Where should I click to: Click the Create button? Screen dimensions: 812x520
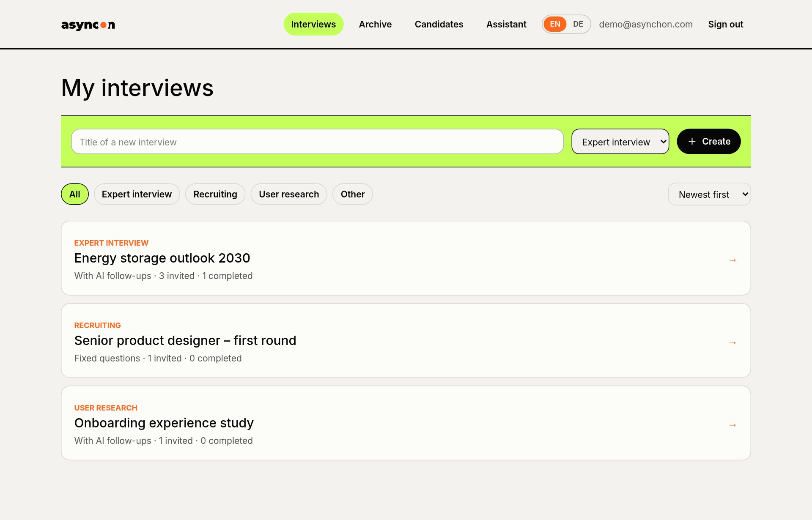(x=709, y=142)
